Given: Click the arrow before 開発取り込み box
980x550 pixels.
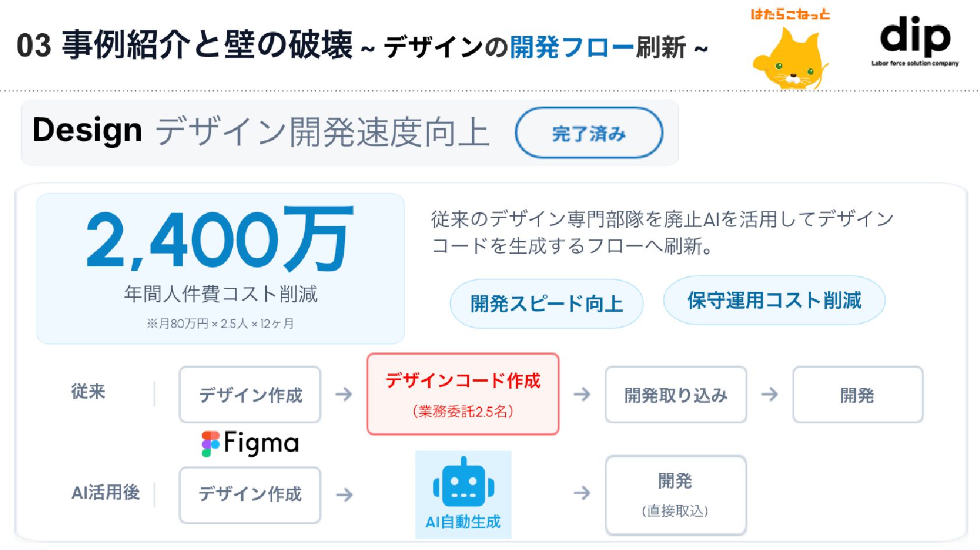Looking at the screenshot, I should pos(581,394).
